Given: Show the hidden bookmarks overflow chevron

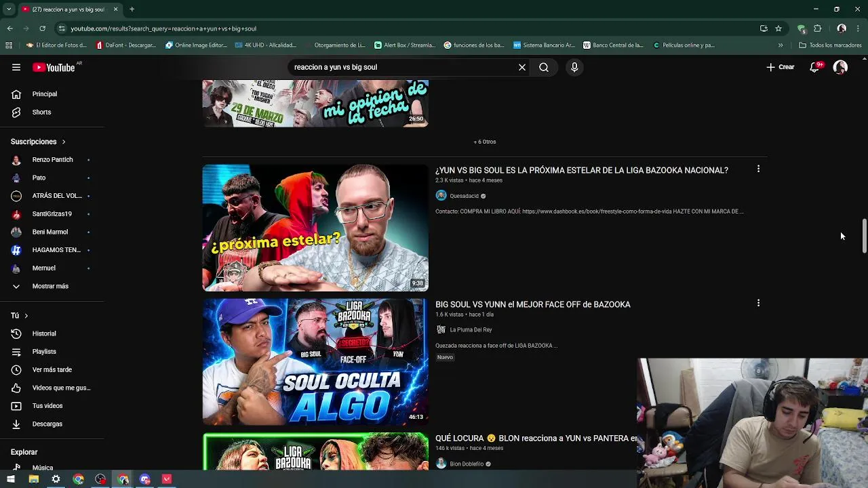Looking at the screenshot, I should click(781, 45).
